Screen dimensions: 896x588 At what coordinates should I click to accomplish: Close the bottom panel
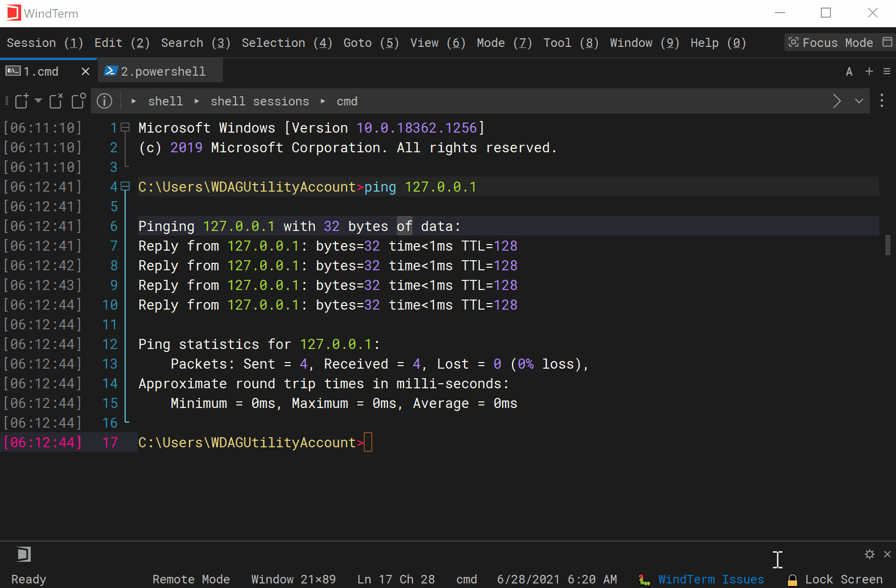pos(887,554)
